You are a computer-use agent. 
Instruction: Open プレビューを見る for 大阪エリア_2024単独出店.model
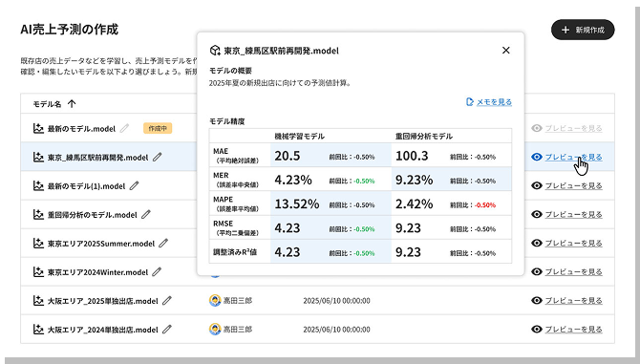(573, 329)
